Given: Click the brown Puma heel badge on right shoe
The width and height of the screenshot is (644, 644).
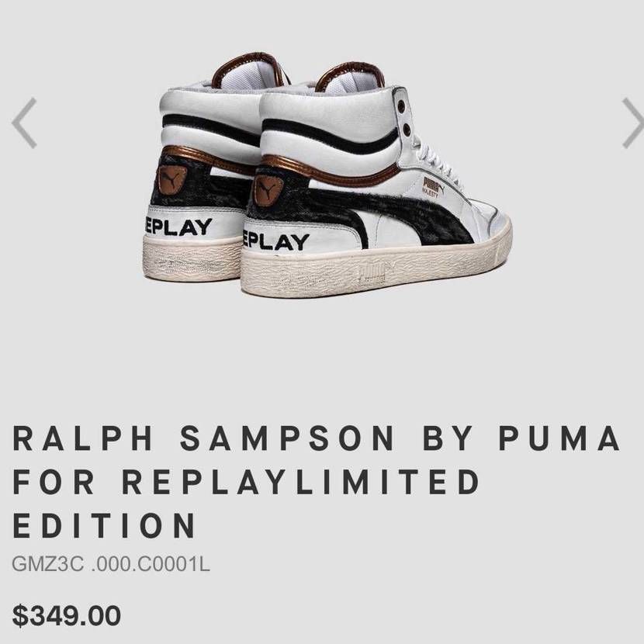Looking at the screenshot, I should click(268, 190).
